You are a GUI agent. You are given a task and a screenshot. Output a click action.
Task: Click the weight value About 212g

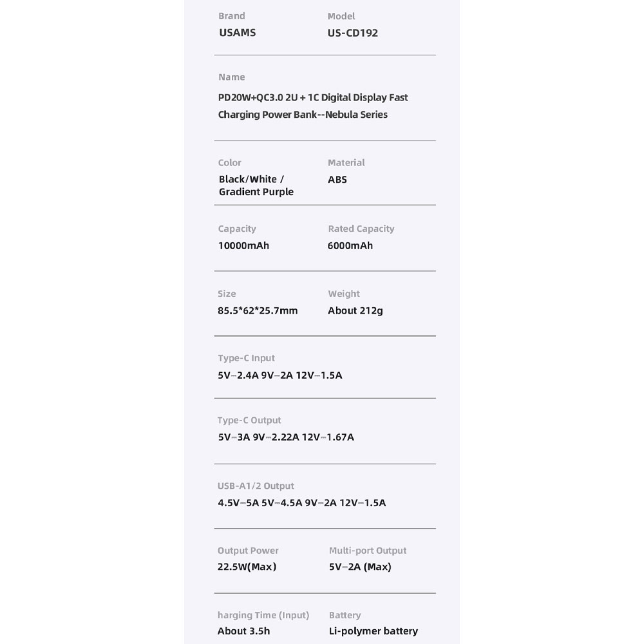(x=355, y=310)
